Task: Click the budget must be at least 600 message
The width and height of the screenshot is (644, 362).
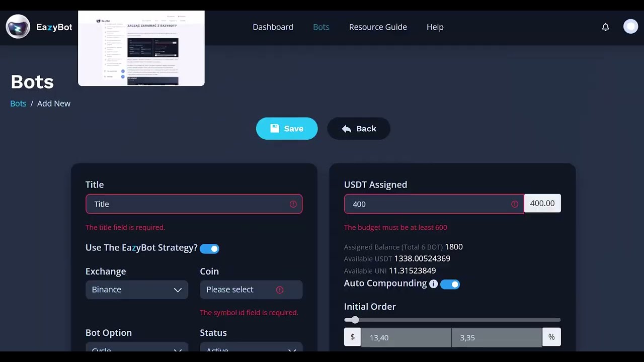Action: pyautogui.click(x=395, y=227)
